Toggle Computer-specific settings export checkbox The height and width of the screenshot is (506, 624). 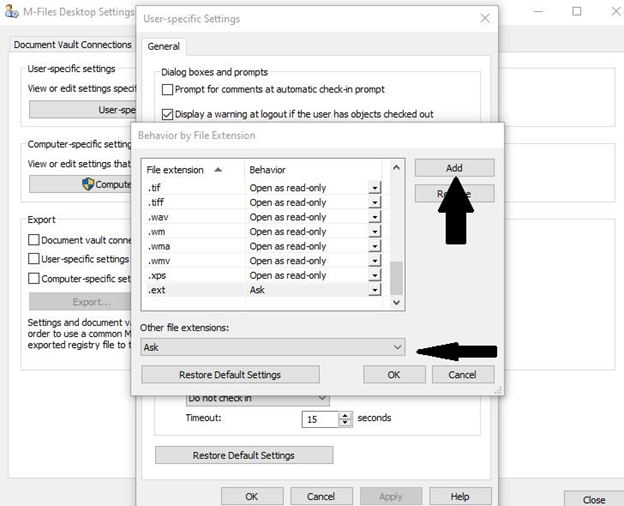[34, 278]
